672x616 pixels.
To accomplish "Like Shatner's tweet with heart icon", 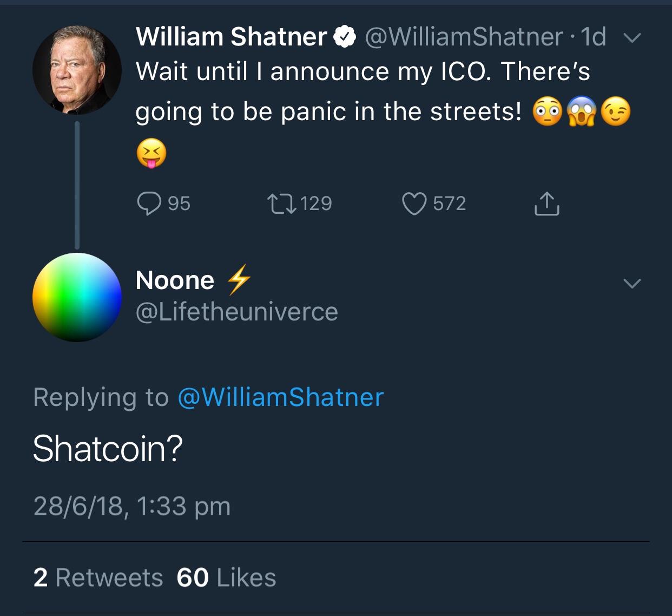I will point(414,204).
